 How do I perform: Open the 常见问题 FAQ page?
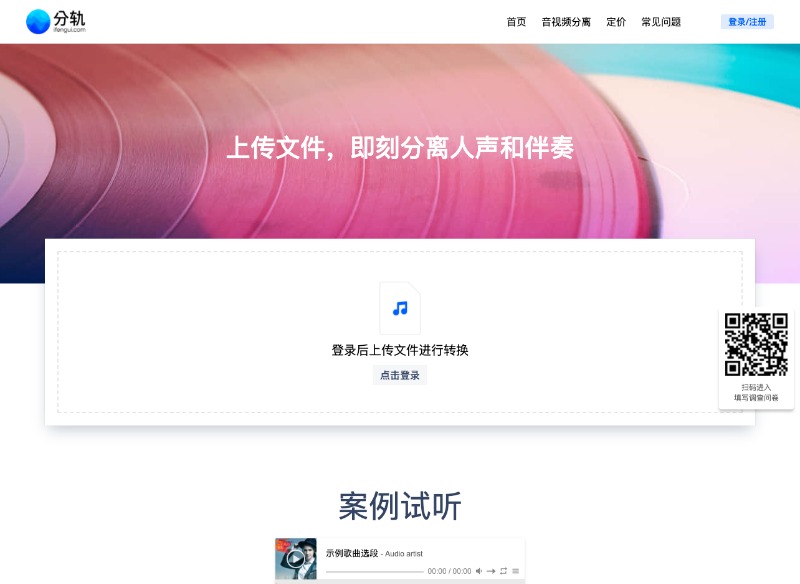point(661,22)
